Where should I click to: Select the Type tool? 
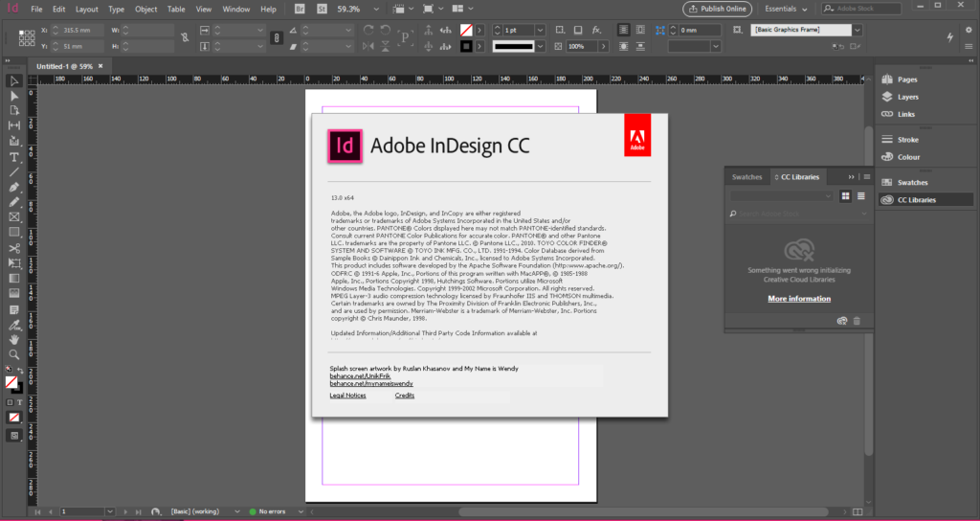pos(13,157)
